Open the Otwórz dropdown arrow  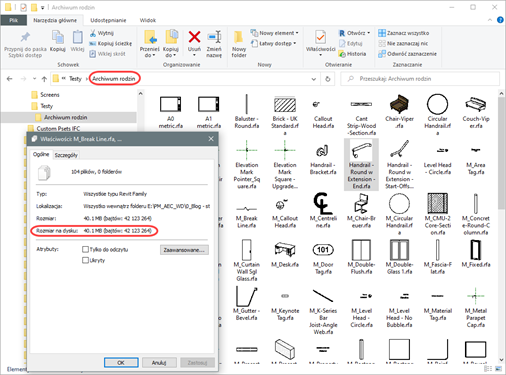pyautogui.click(x=368, y=33)
